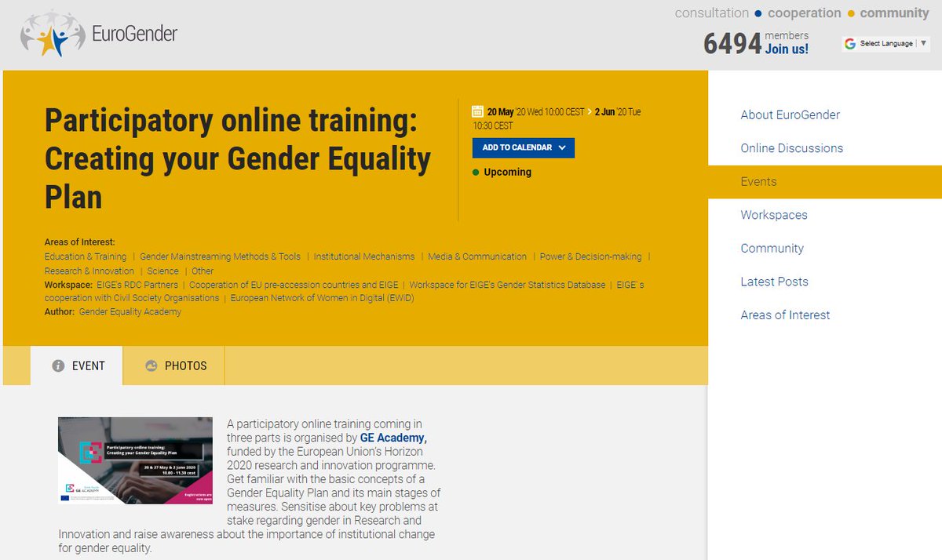
Task: Open Online Discussions in sidebar
Action: [x=792, y=148]
